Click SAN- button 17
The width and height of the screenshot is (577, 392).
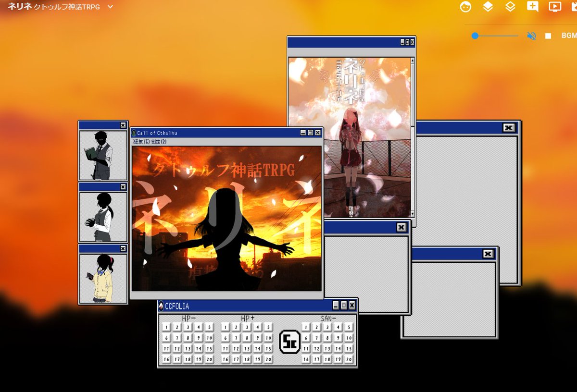point(317,359)
